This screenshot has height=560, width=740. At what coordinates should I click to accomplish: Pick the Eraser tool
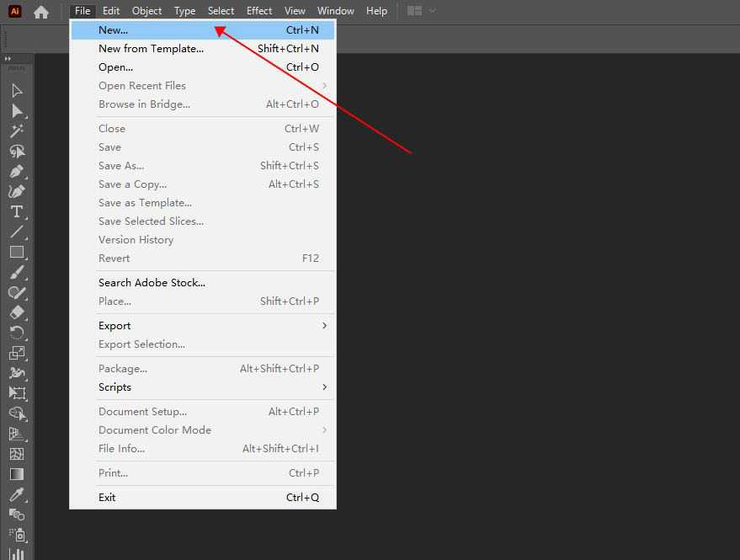tap(17, 312)
